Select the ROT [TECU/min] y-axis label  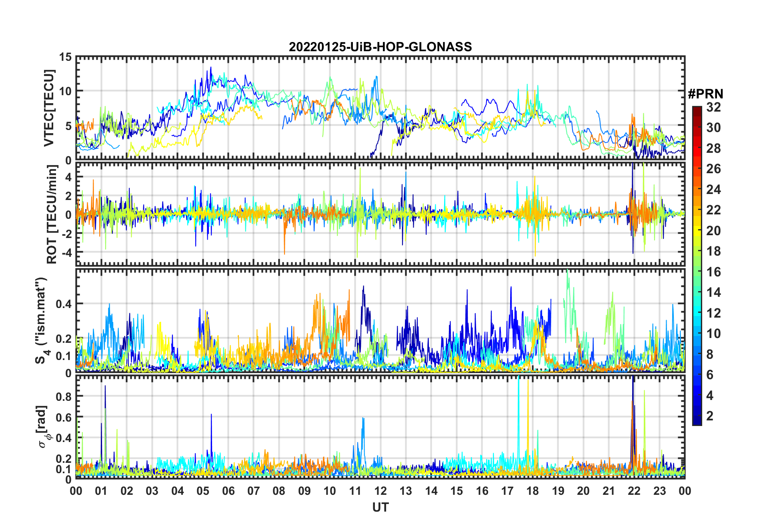pos(52,214)
